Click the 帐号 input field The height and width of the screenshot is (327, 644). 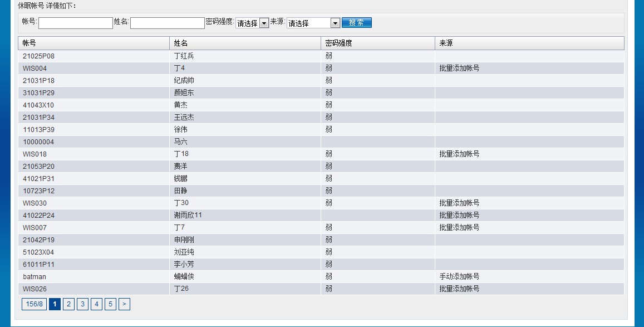click(76, 23)
